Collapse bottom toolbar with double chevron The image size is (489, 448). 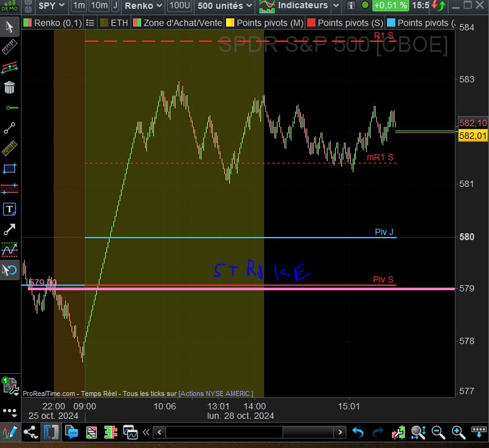pos(146,432)
